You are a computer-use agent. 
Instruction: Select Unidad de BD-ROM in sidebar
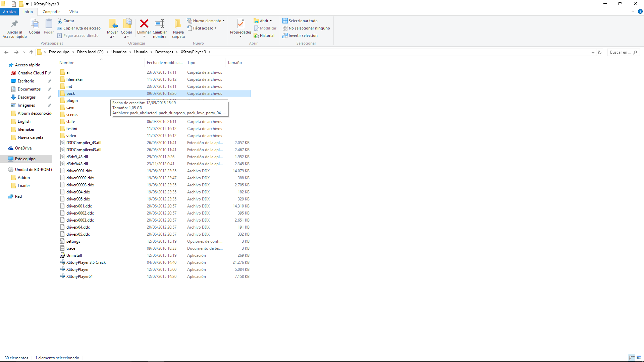(x=30, y=170)
